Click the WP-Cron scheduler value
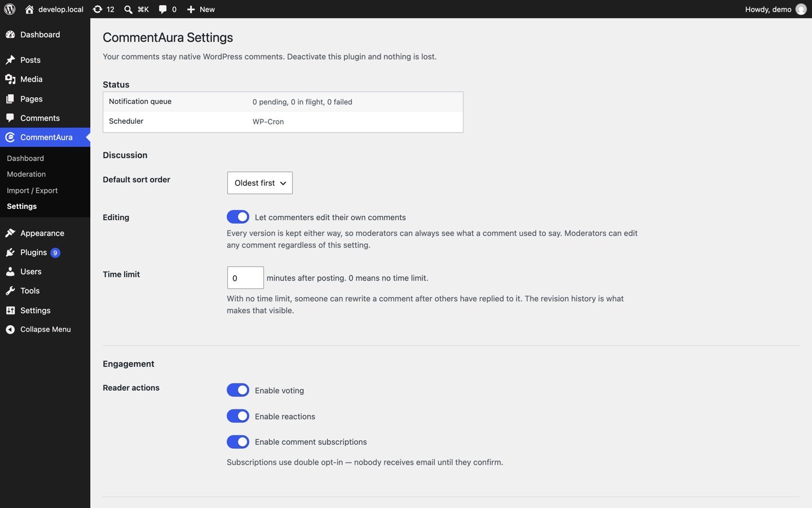 pyautogui.click(x=268, y=121)
